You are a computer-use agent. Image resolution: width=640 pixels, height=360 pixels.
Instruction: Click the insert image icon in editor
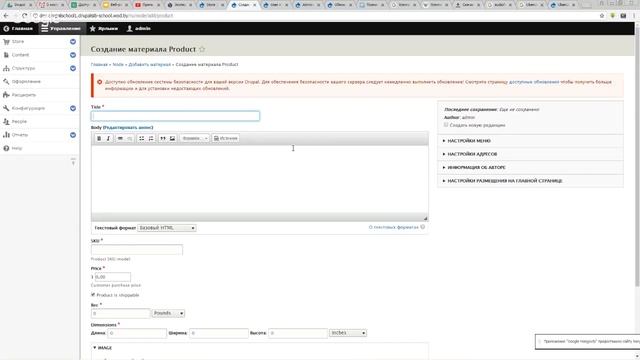(172, 138)
